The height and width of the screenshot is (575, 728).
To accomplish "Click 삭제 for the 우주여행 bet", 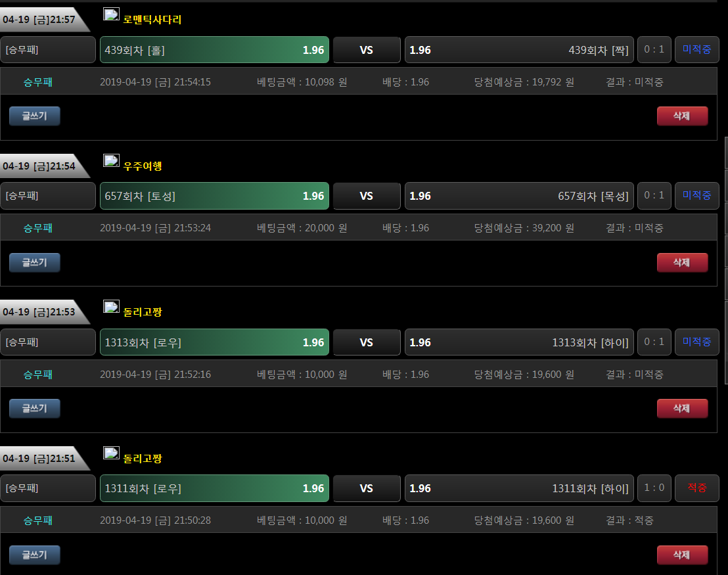I will pos(682,262).
